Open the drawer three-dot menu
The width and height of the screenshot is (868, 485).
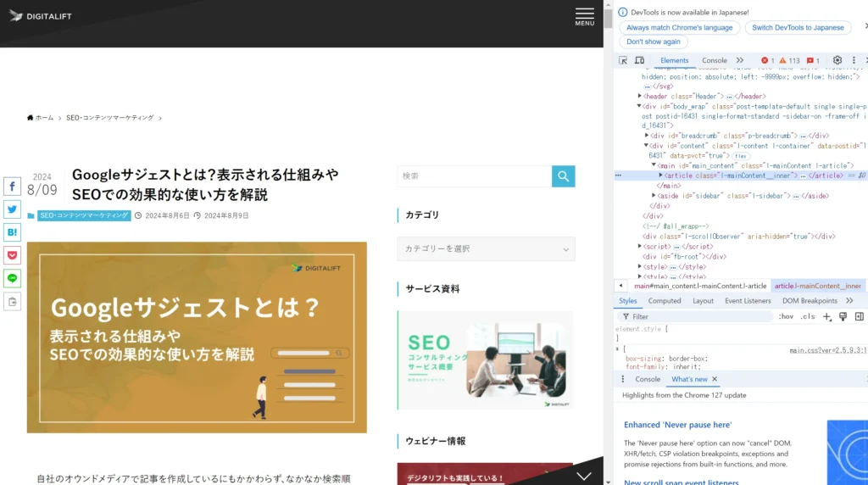[623, 379]
